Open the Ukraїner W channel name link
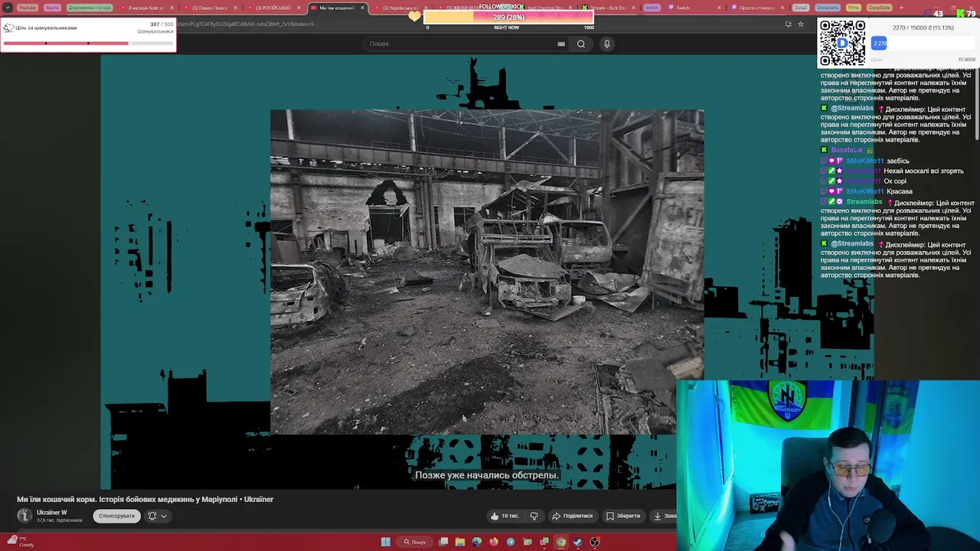980x551 pixels. click(52, 512)
